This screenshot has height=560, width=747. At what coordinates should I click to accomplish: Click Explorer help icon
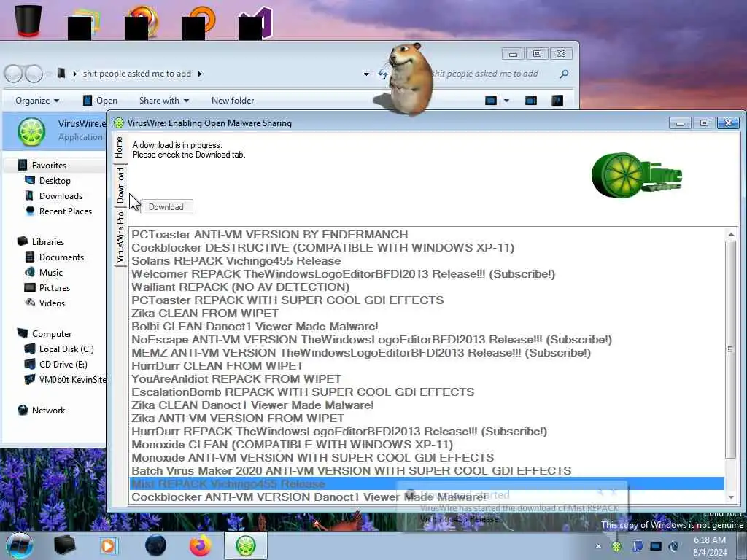[557, 101]
